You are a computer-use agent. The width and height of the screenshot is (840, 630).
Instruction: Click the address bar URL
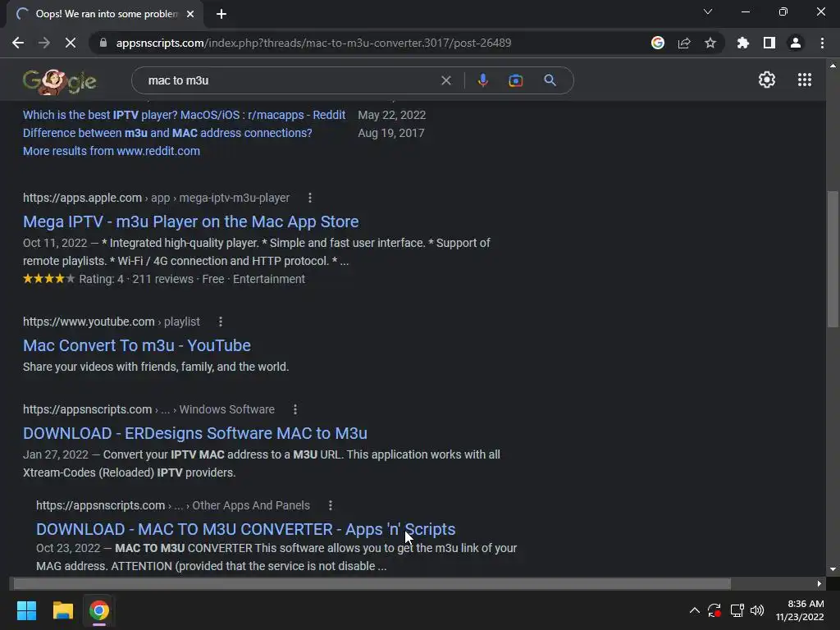(313, 43)
